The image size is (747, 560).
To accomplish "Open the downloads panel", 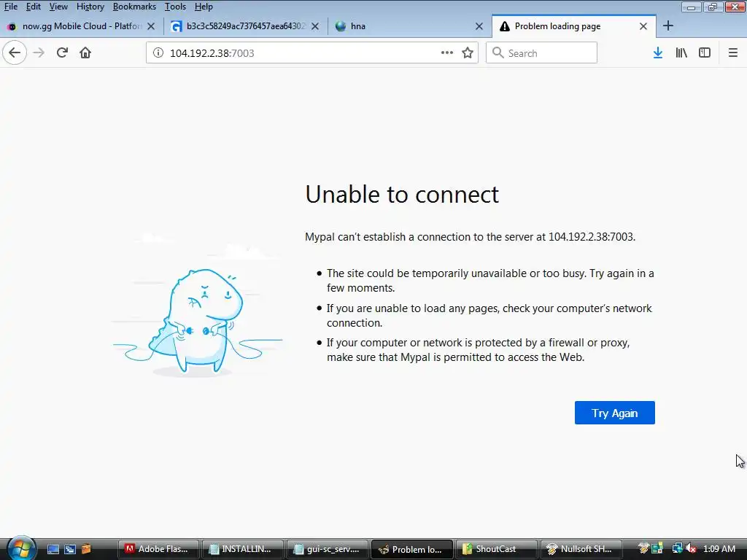I will pyautogui.click(x=658, y=52).
